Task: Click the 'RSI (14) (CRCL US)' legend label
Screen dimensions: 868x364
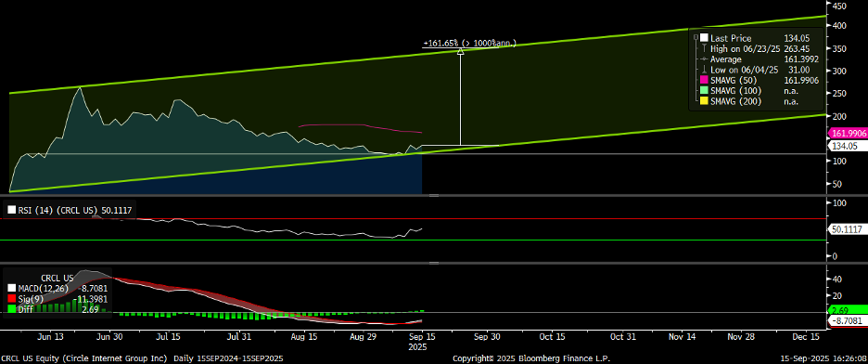Action: click(58, 210)
